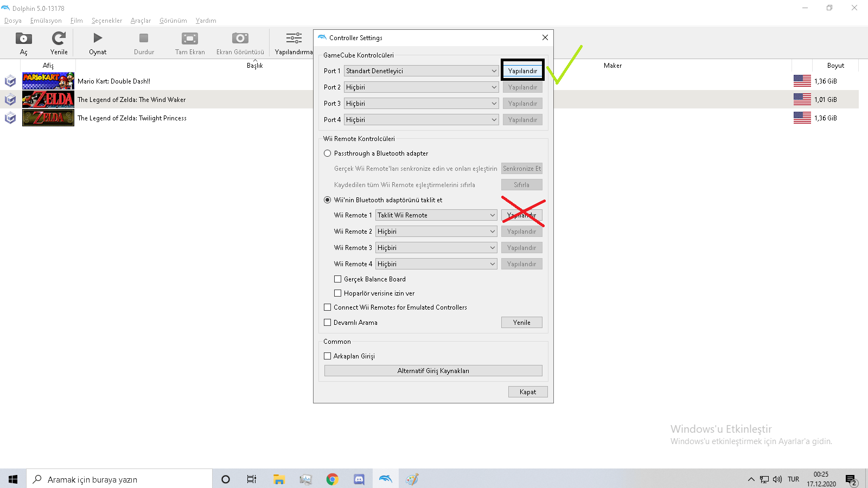Click the Tam Ekran fullscreen icon
Image resolution: width=868 pixels, height=488 pixels.
(x=190, y=38)
